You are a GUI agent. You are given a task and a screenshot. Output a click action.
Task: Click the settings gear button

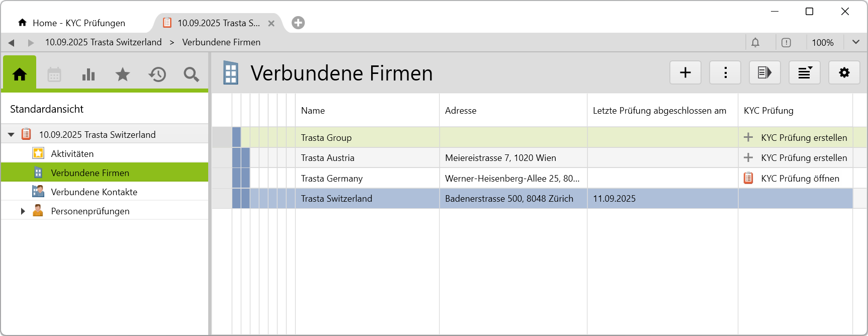coord(844,73)
